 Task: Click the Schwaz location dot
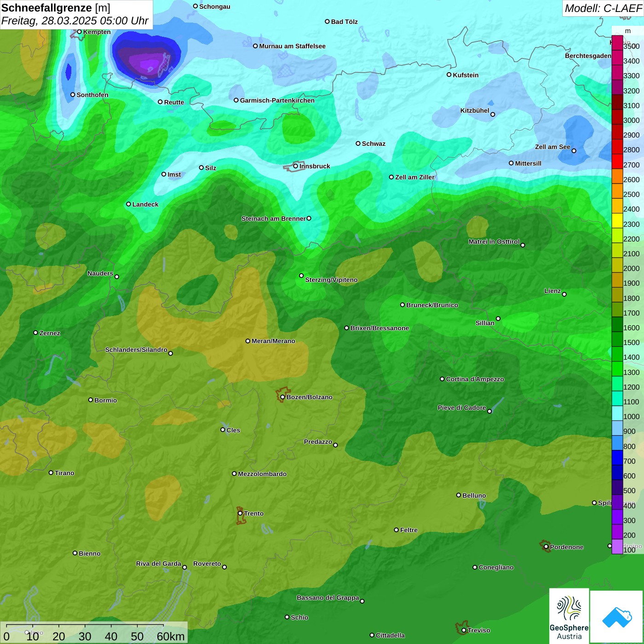358,144
